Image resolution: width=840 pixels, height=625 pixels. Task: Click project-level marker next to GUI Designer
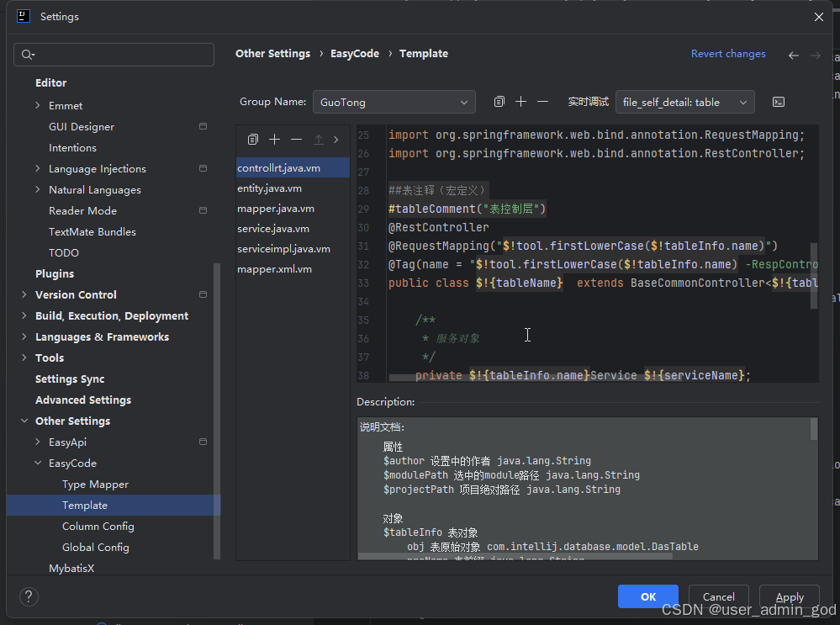click(x=203, y=126)
